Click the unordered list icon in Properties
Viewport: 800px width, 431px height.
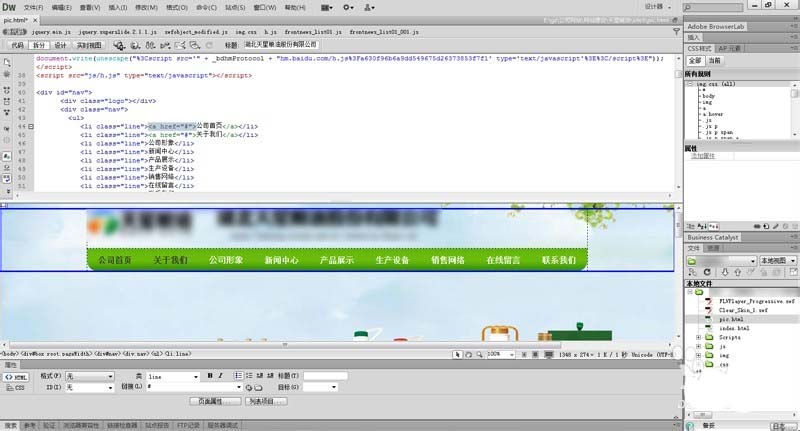tap(238, 376)
